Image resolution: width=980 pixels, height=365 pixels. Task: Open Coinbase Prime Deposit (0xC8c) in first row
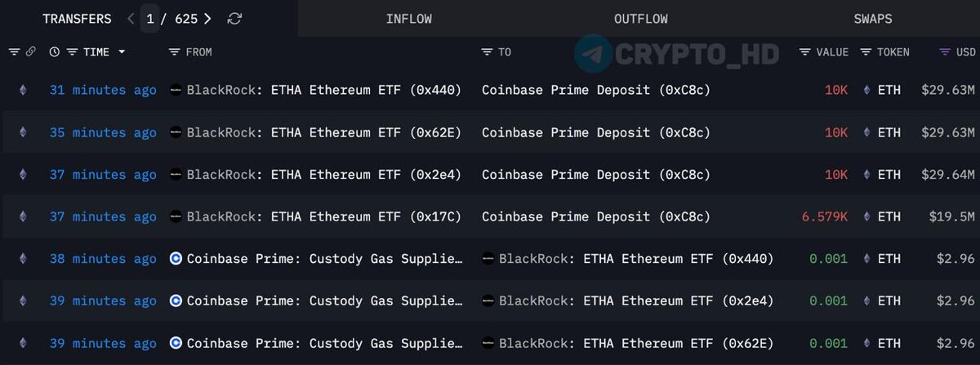tap(596, 90)
